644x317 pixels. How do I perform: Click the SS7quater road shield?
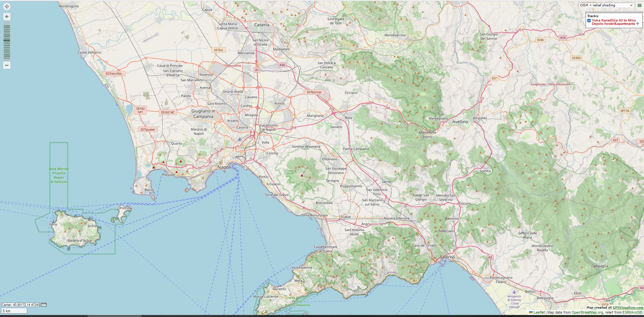[x=148, y=129]
